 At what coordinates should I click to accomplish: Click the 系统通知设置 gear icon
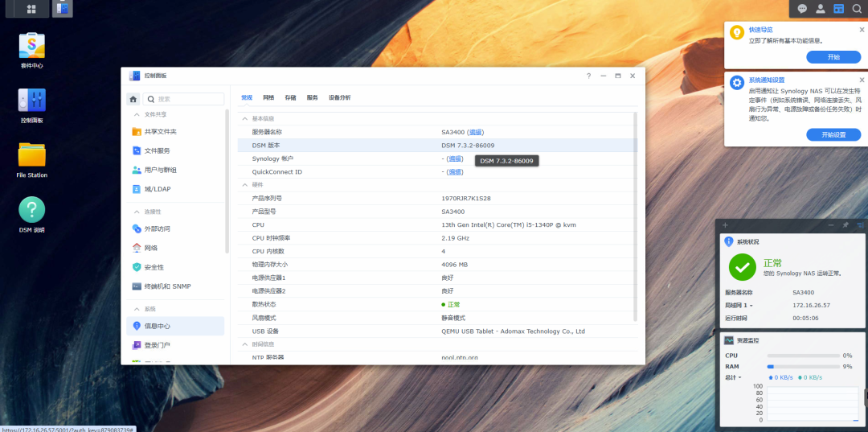(x=737, y=83)
